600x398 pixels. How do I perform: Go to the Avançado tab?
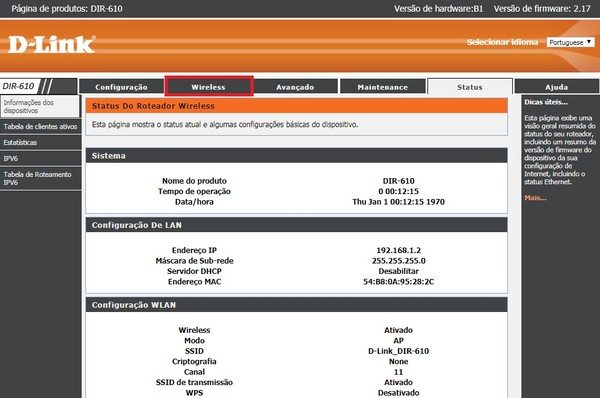click(295, 87)
